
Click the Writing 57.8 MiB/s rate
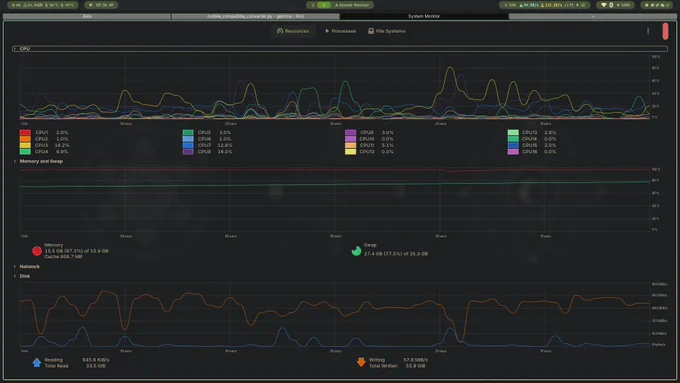coord(415,360)
